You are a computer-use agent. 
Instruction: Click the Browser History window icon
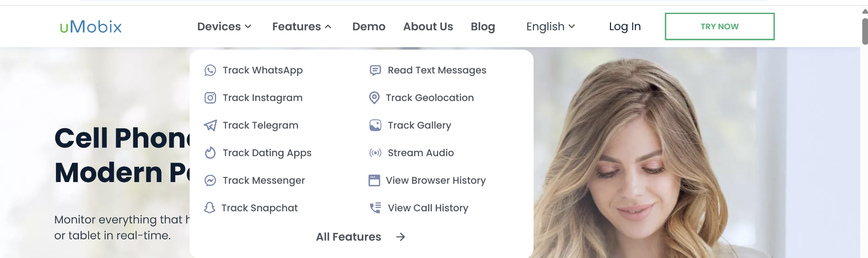point(374,180)
